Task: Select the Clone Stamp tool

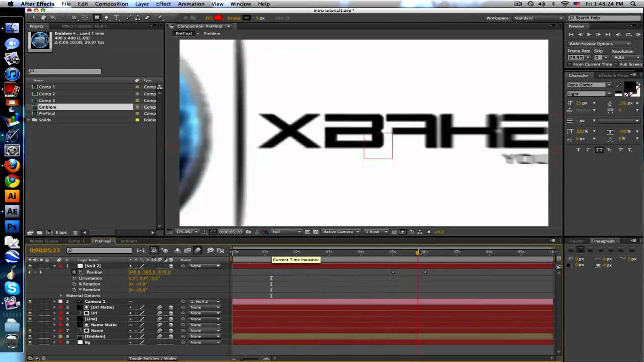Action: (138, 18)
